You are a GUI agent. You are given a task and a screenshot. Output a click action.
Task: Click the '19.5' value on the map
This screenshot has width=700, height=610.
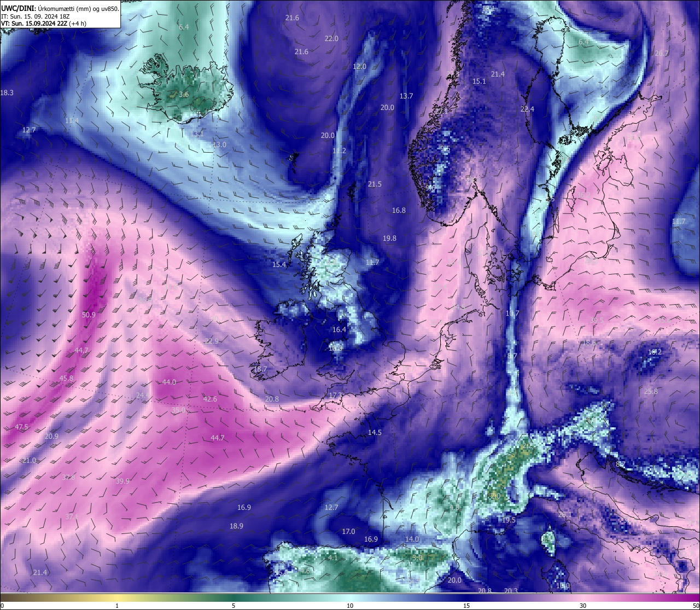click(x=509, y=520)
